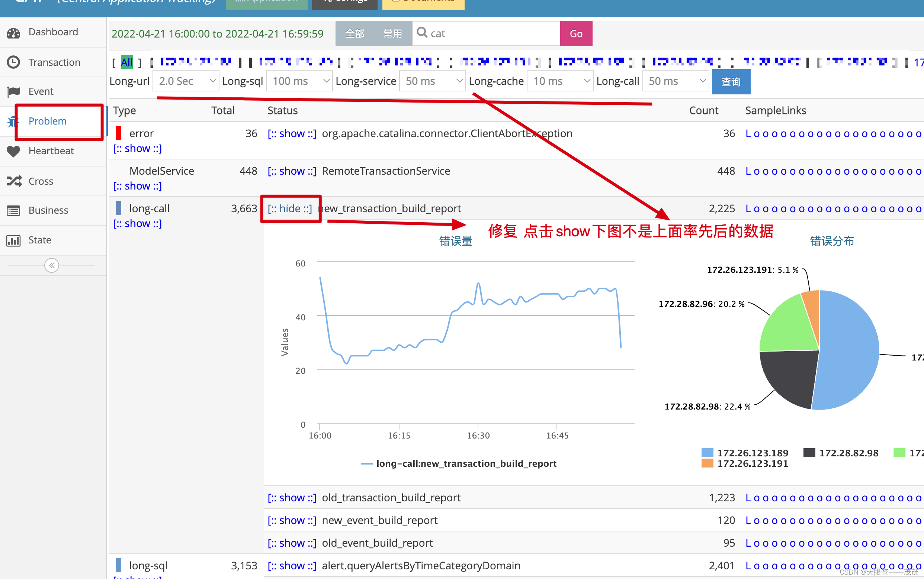Viewport: 924px width, 579px height.
Task: Click the Cross shuffle icon
Action: 13,181
